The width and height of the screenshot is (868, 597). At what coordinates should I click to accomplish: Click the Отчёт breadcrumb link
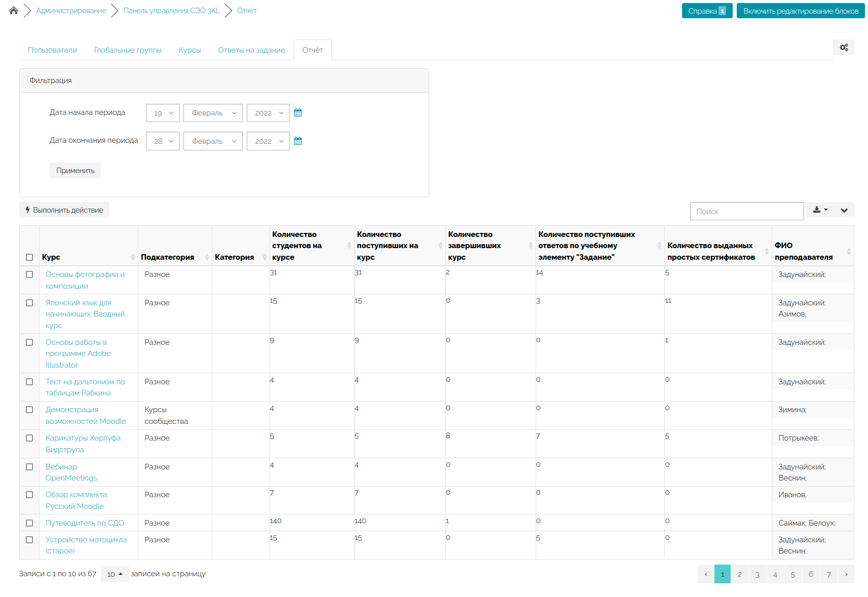tap(247, 11)
